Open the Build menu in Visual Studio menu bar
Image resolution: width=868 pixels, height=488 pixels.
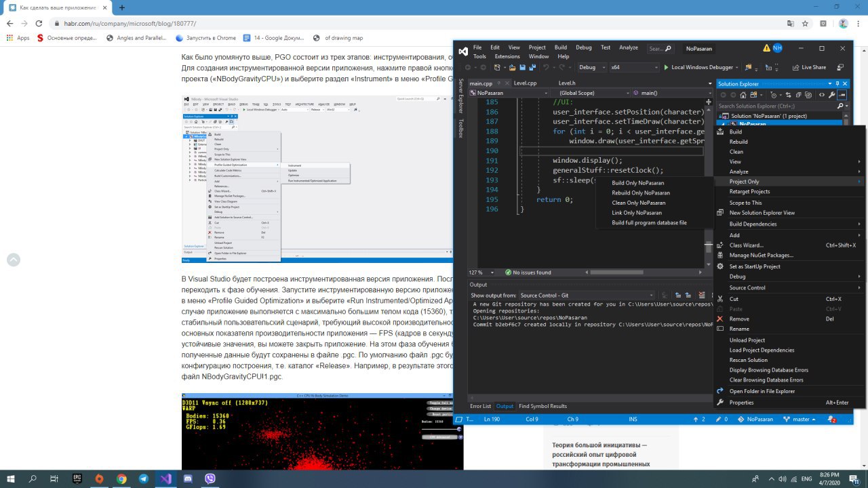tap(561, 47)
